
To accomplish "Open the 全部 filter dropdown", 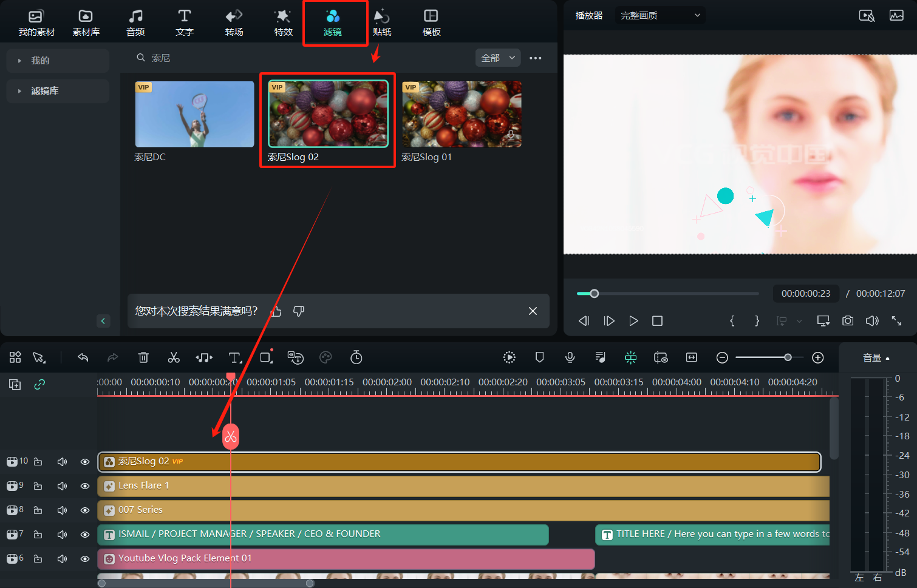I will 497,58.
